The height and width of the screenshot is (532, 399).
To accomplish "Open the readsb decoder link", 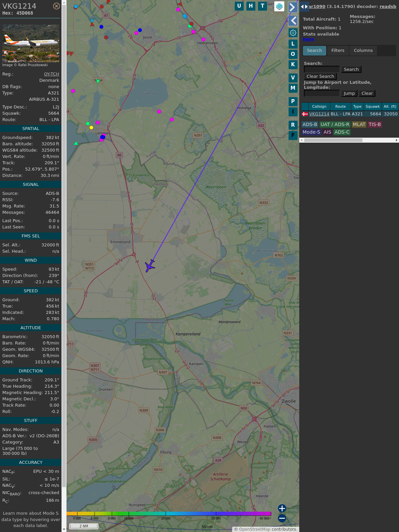I will coord(388,6).
